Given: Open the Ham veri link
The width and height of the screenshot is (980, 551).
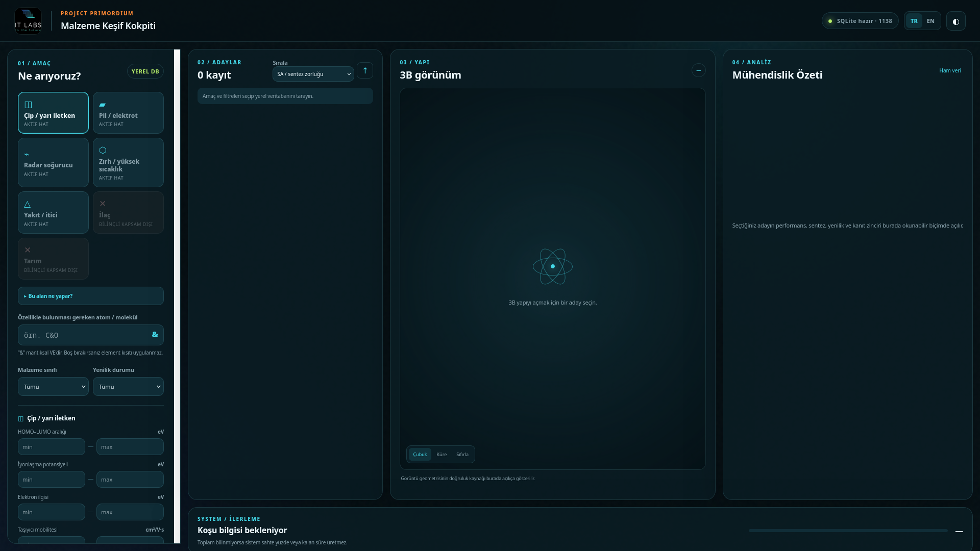Looking at the screenshot, I should (x=950, y=70).
